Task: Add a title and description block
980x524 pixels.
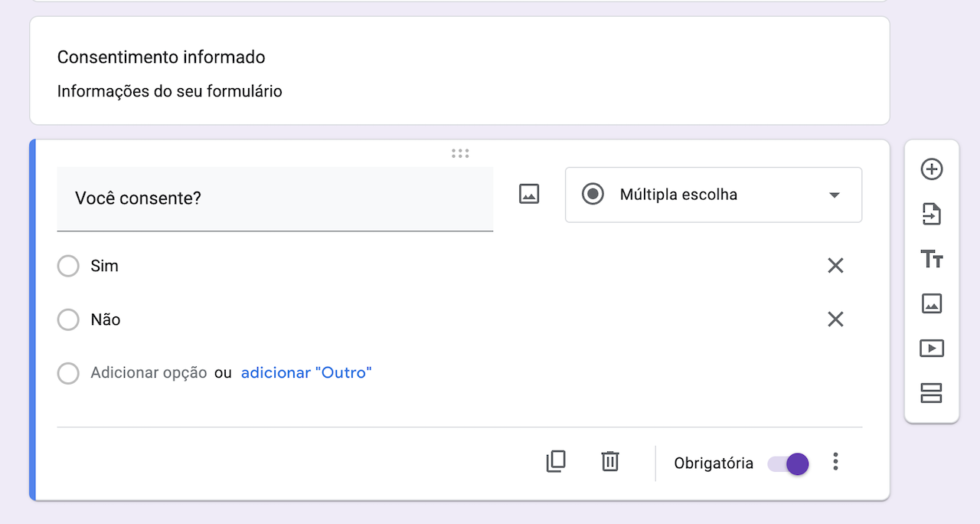Action: (x=931, y=259)
